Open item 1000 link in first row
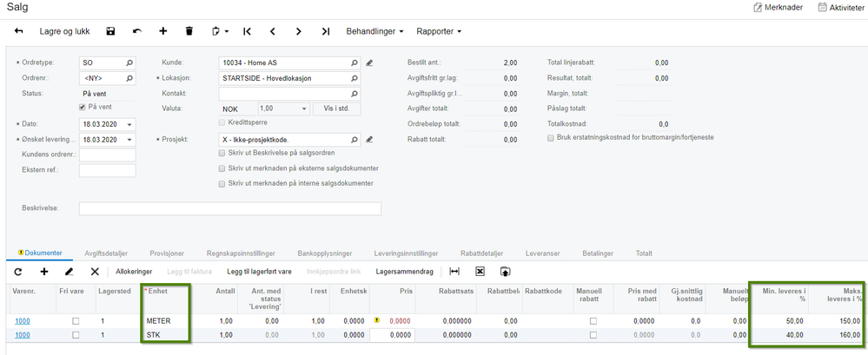Viewport: 868px width, 355px height. click(23, 320)
